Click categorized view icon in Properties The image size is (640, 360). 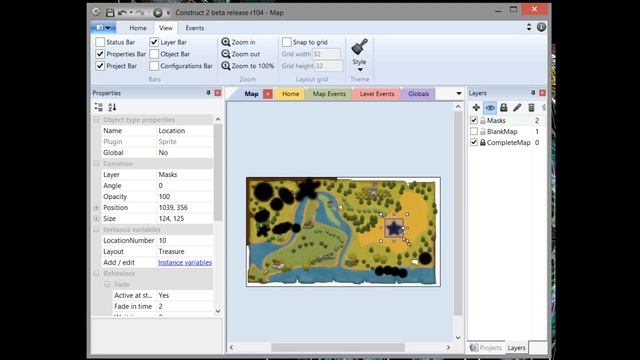click(99, 107)
